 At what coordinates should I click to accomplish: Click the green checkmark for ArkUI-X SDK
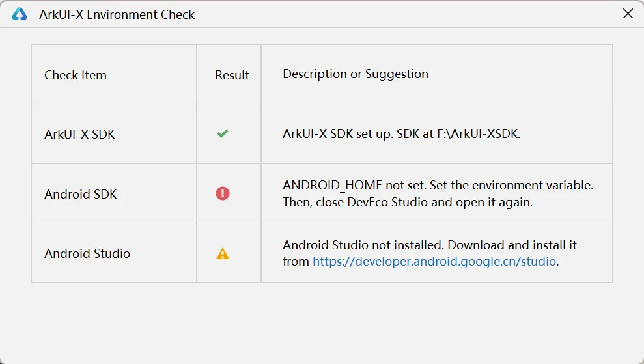coord(223,133)
